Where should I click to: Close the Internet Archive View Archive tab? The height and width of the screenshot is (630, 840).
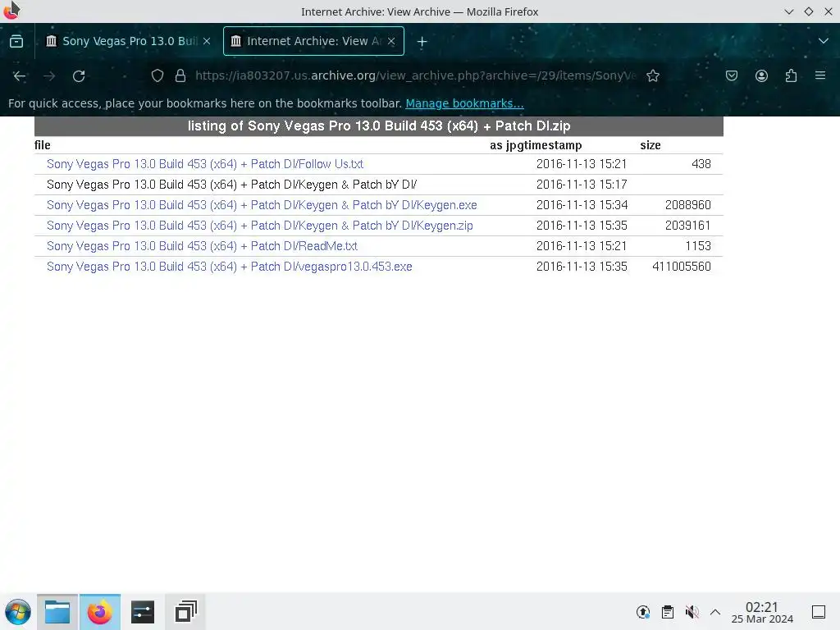tap(391, 41)
